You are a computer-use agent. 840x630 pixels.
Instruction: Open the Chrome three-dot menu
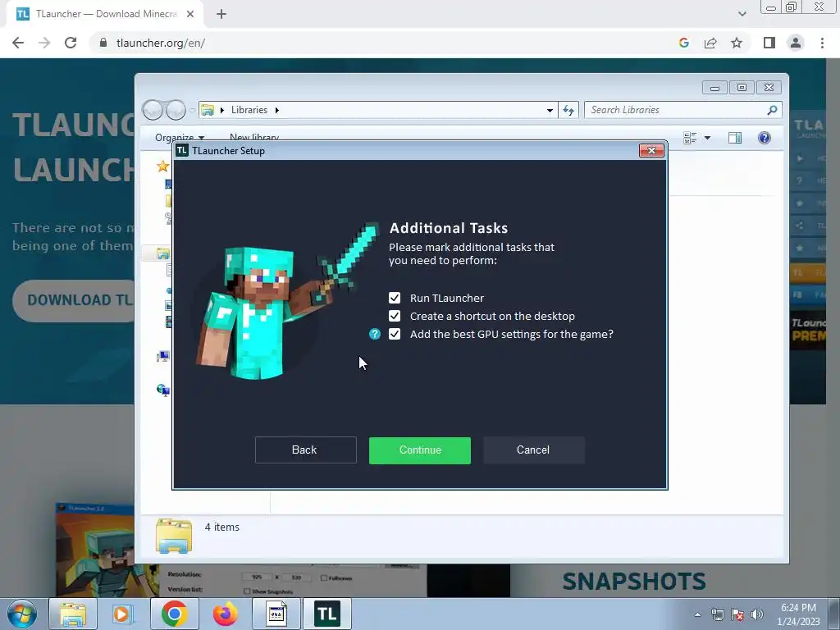tap(822, 43)
